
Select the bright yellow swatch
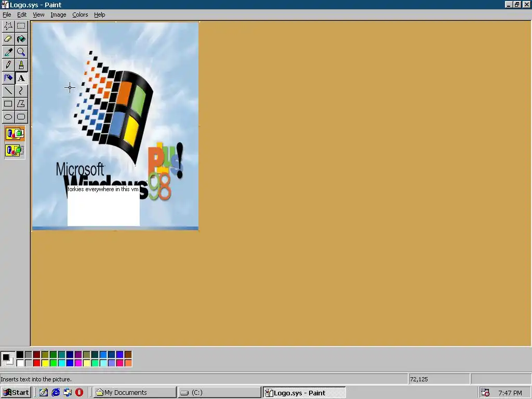tap(45, 363)
